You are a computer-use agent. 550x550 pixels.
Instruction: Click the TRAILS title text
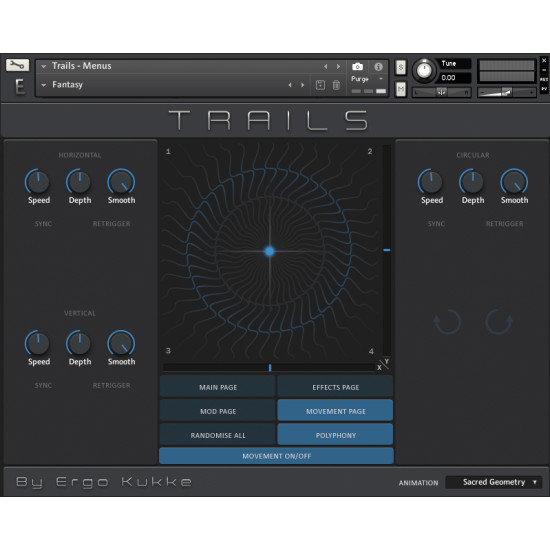(268, 120)
